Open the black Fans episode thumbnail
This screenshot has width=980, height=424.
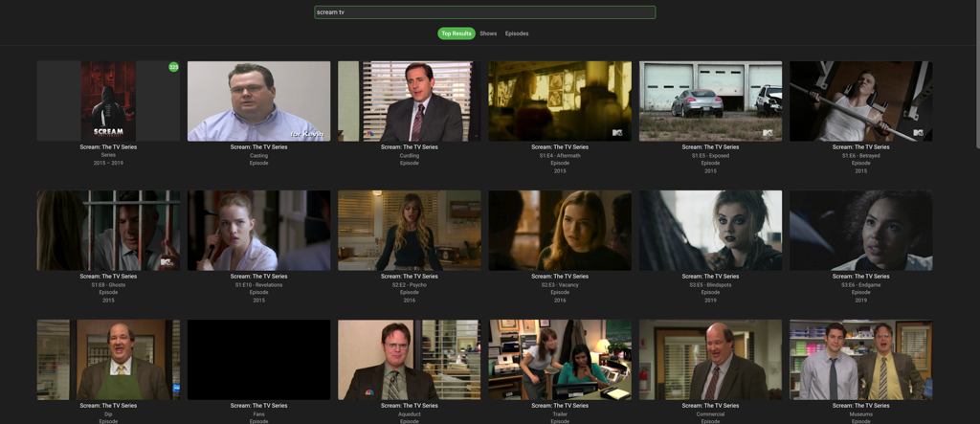click(x=258, y=360)
